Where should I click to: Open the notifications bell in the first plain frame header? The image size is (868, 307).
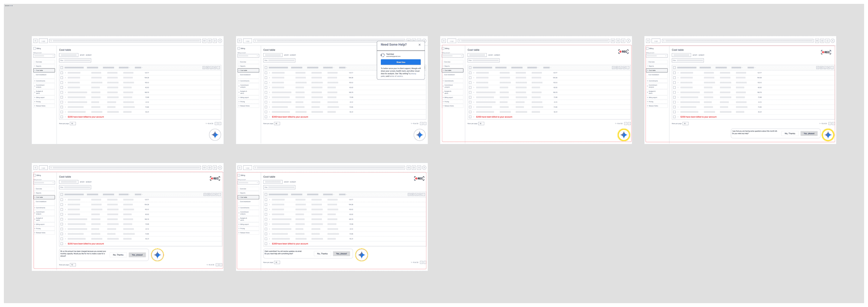pos(215,41)
